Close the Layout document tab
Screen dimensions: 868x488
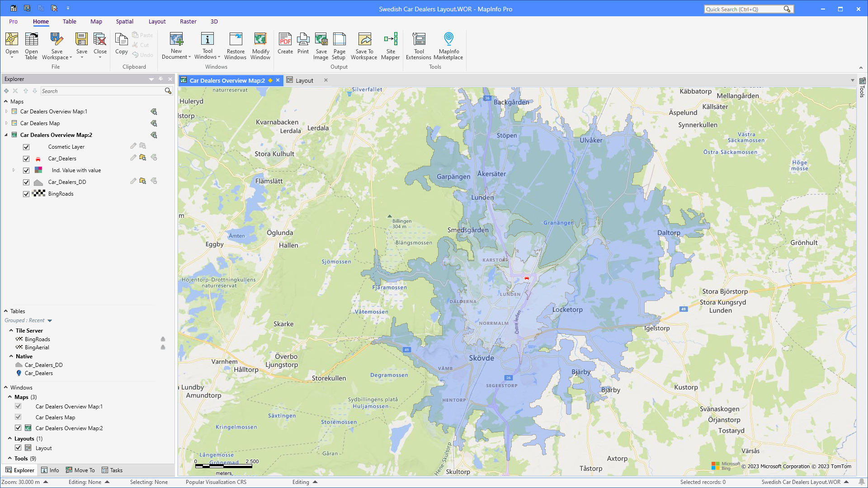pyautogui.click(x=325, y=80)
